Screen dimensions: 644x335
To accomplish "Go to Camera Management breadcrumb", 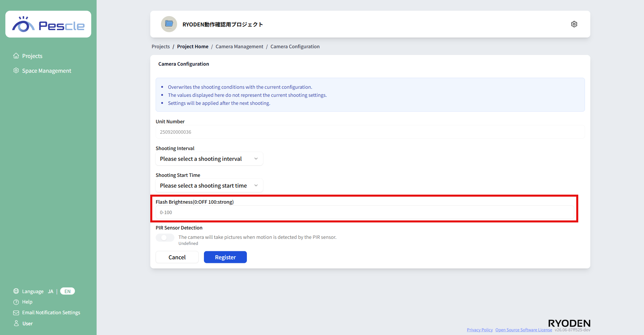I will coord(239,47).
